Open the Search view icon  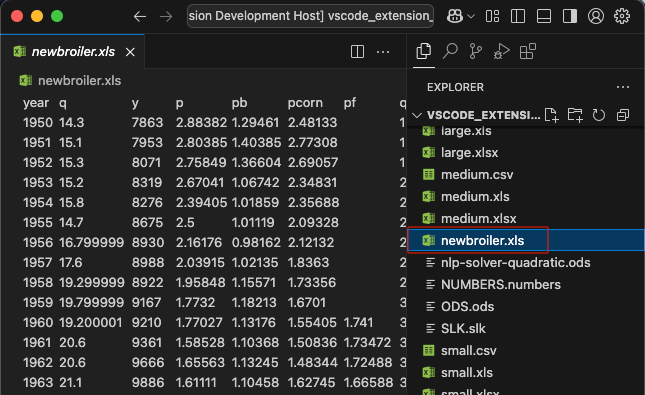(x=450, y=51)
